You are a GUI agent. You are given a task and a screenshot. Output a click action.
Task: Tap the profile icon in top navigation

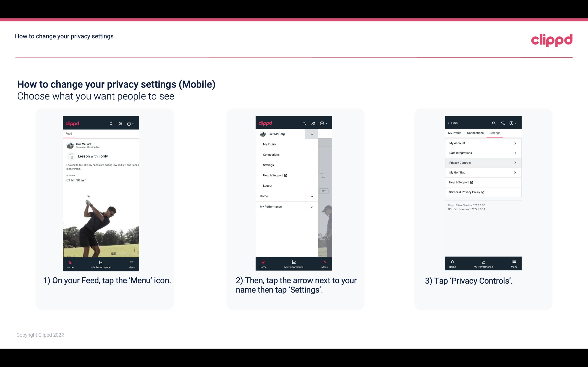coord(120,123)
